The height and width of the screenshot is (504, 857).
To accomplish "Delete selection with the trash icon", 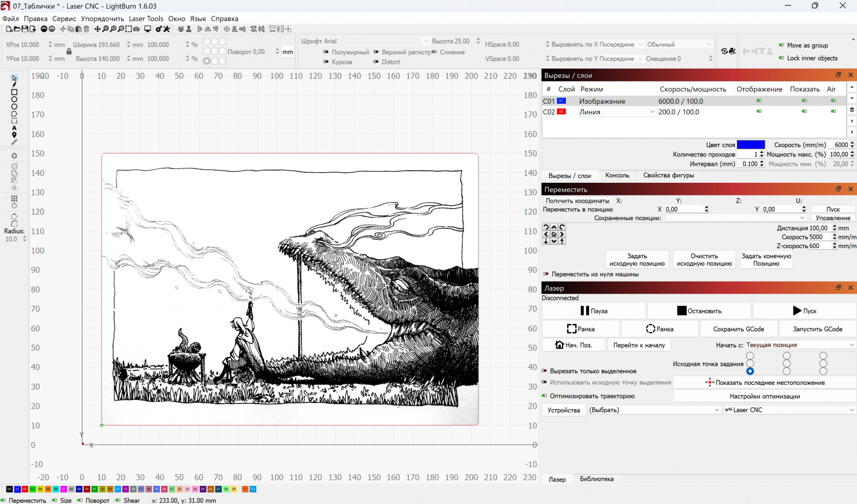I will point(86,29).
